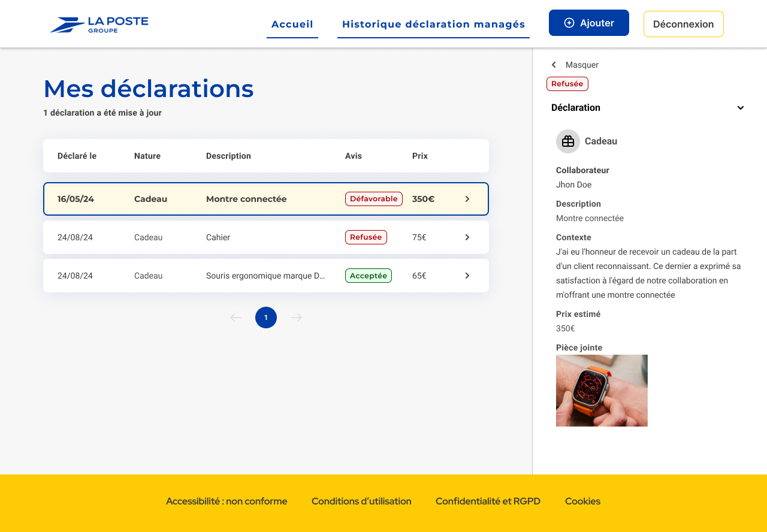This screenshot has height=532, width=767.
Task: Open Historique déclaration managés tab
Action: pos(433,25)
